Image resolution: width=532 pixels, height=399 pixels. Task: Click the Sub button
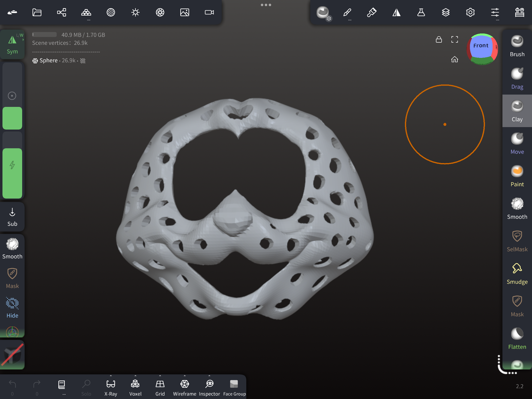(x=12, y=217)
